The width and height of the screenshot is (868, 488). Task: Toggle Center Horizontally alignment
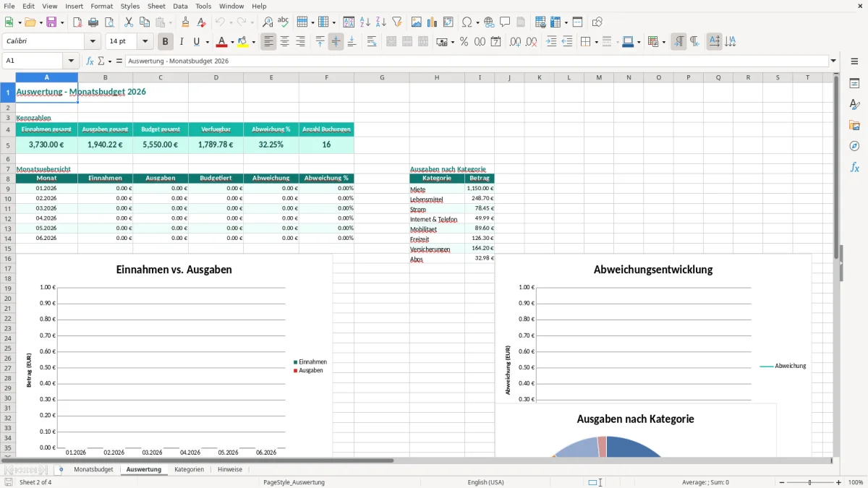coord(284,42)
